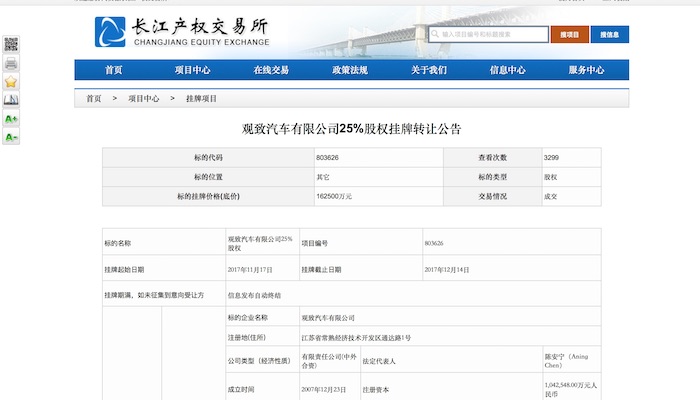Screen dimensions: 700x400
Task: Click 项目中心 in the breadcrumb
Action: coord(144,99)
